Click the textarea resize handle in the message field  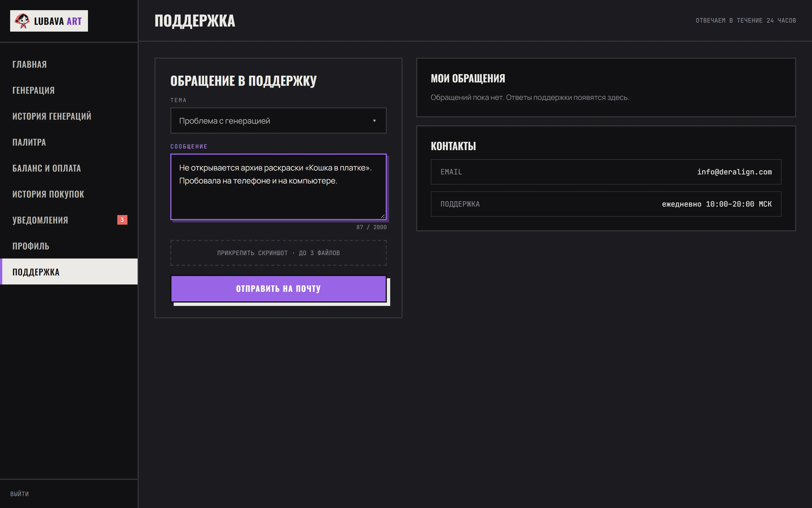383,216
